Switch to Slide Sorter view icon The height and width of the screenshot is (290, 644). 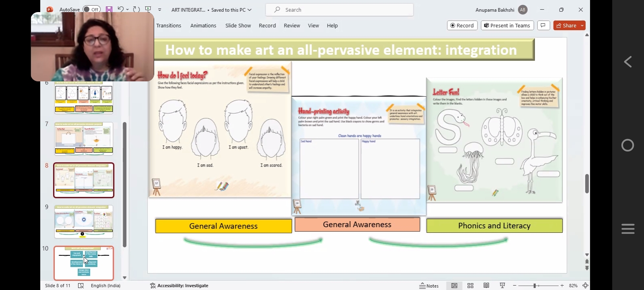tap(470, 286)
